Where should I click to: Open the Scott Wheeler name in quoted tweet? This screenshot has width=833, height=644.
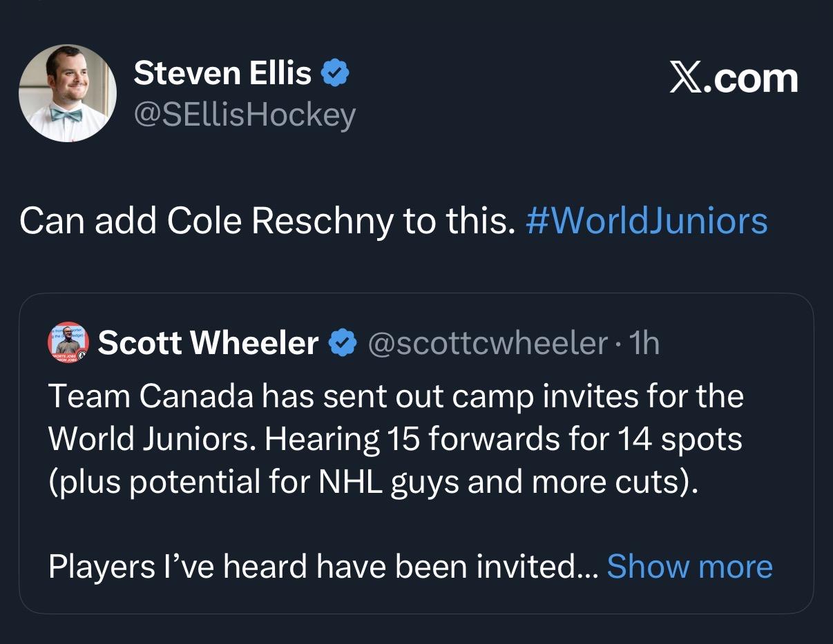pos(208,343)
